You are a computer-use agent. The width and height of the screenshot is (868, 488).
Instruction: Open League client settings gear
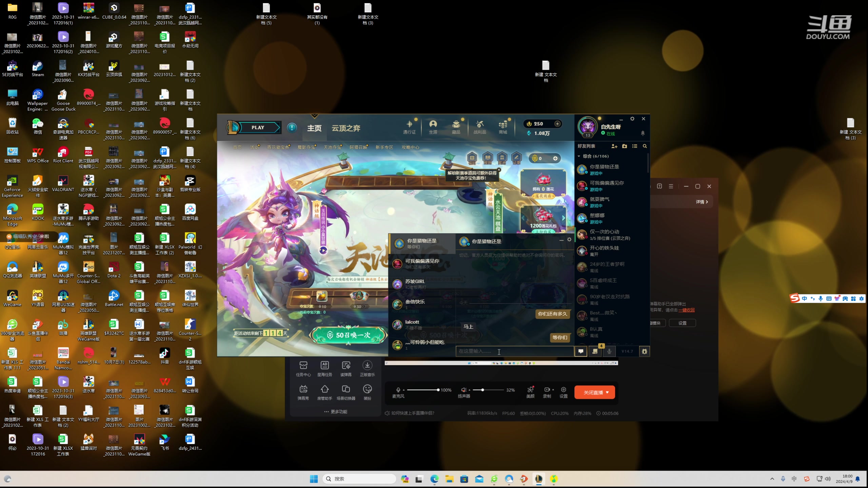click(x=632, y=119)
